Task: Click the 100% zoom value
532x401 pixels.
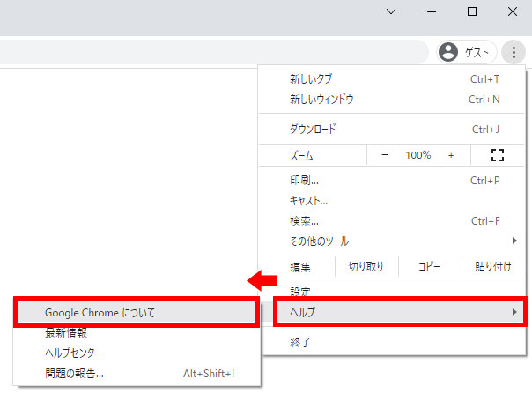Action: [x=418, y=155]
